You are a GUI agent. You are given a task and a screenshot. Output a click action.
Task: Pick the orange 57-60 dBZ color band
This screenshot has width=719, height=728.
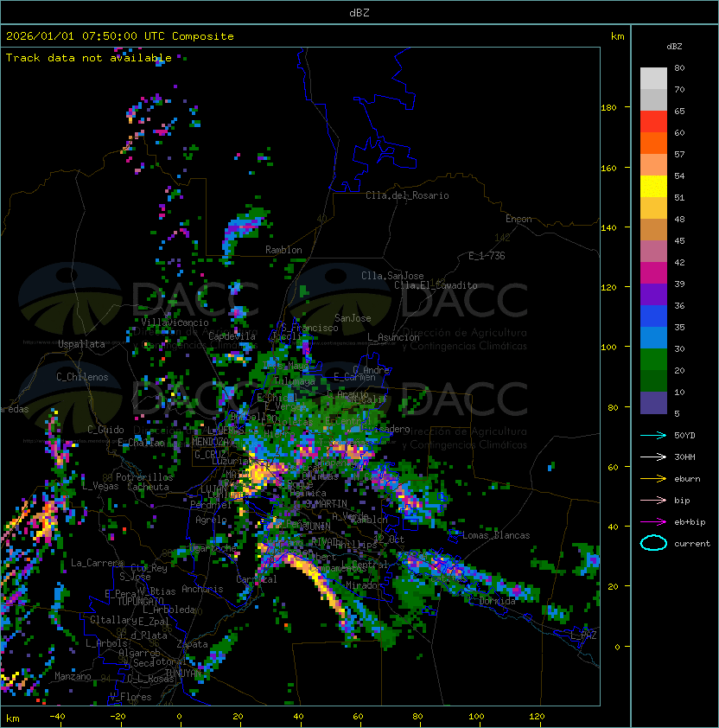pos(653,144)
